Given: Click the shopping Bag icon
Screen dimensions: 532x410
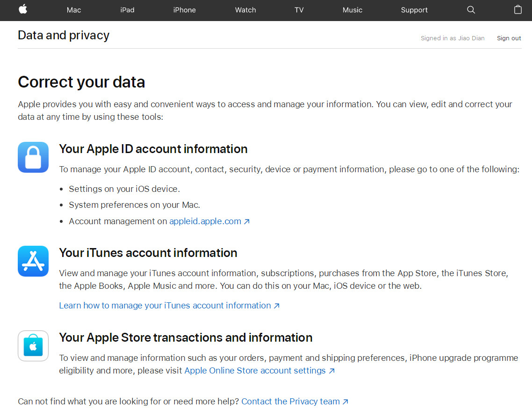Looking at the screenshot, I should (x=518, y=10).
